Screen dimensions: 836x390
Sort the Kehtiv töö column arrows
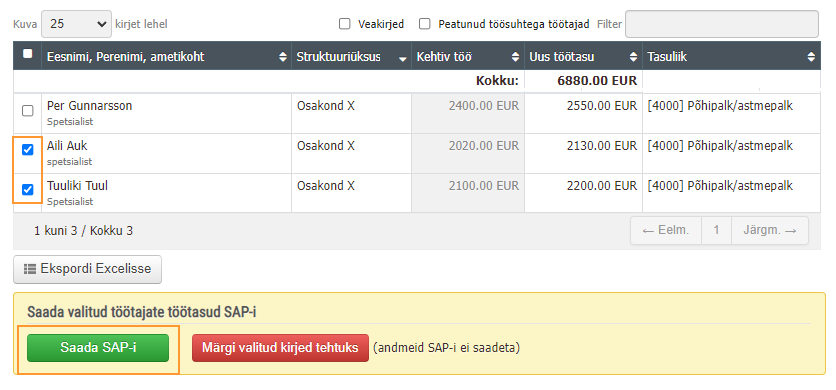[x=516, y=57]
